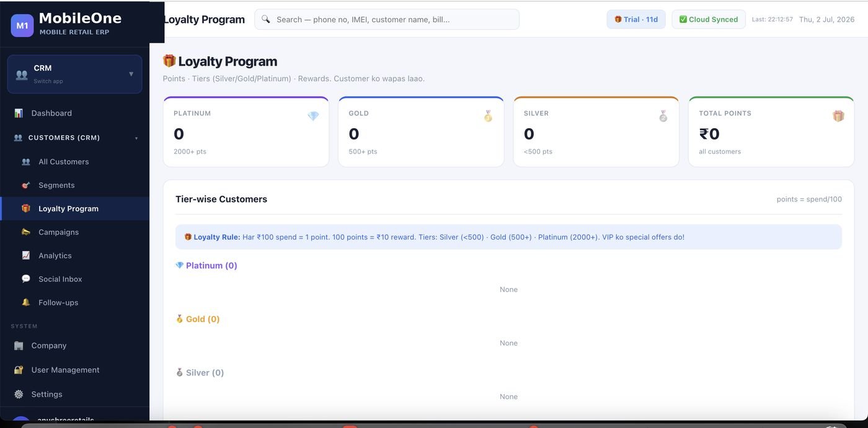Open Analytics in the sidebar
Viewport: 868px width, 428px height.
coord(74,255)
